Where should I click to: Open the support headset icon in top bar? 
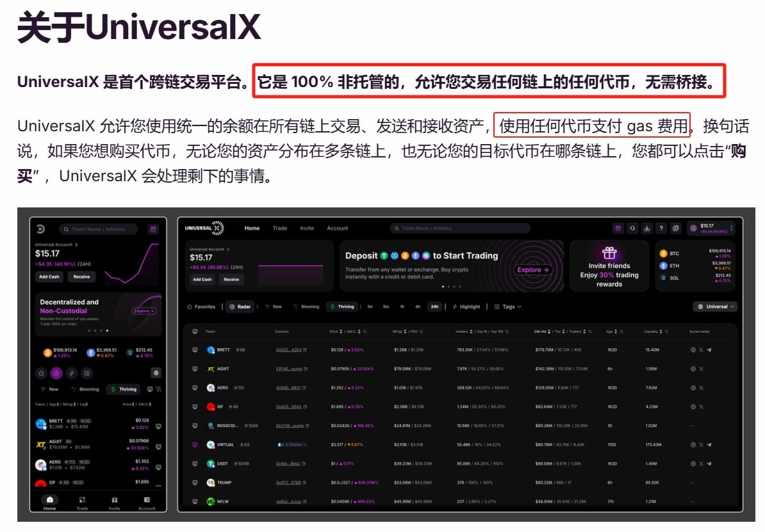tap(632, 228)
